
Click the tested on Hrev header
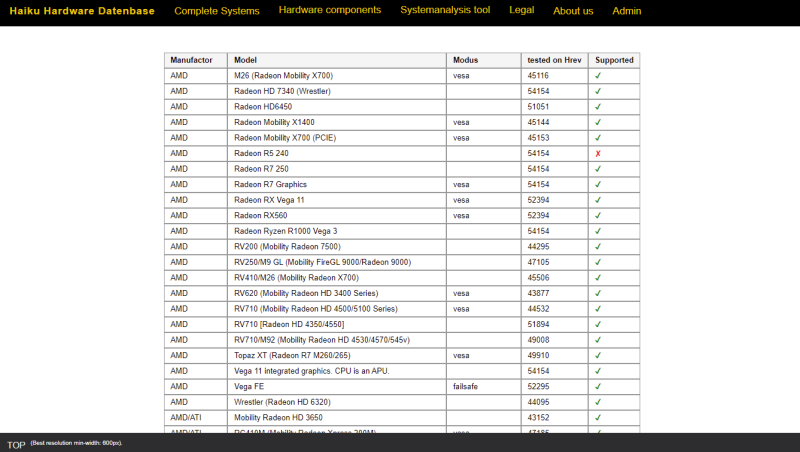coord(555,60)
